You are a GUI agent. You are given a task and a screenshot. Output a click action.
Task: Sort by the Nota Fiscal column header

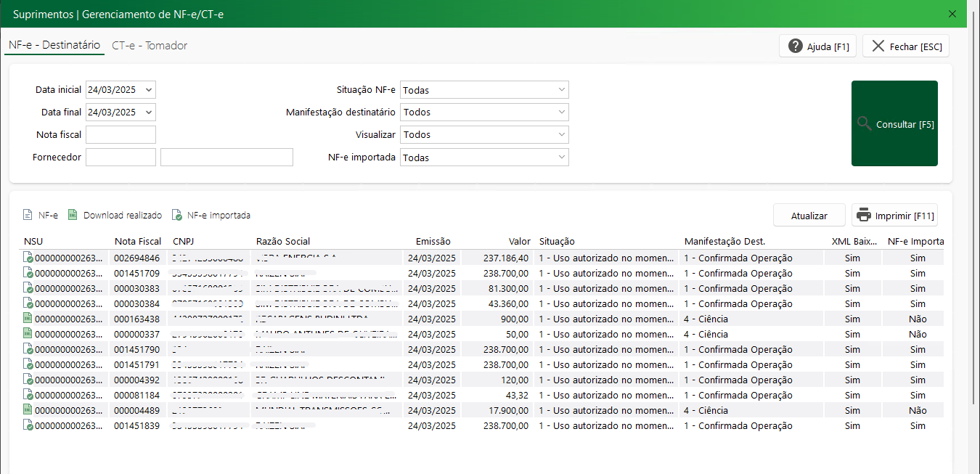pos(139,242)
